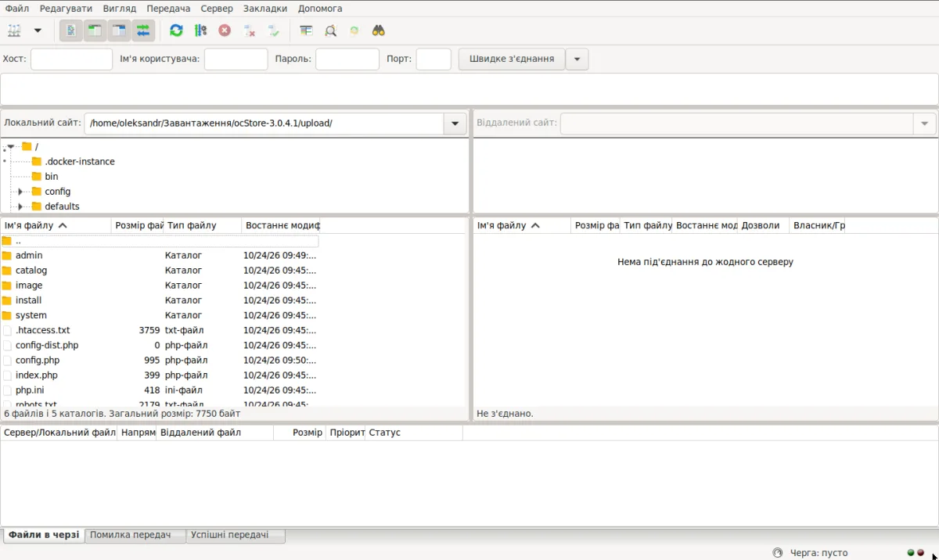The width and height of the screenshot is (939, 560).
Task: Cancel current operation with red X icon
Action: 225,31
